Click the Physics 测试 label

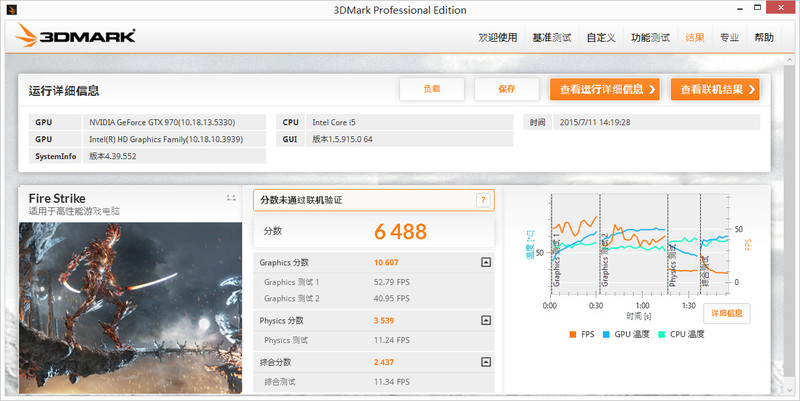(286, 340)
